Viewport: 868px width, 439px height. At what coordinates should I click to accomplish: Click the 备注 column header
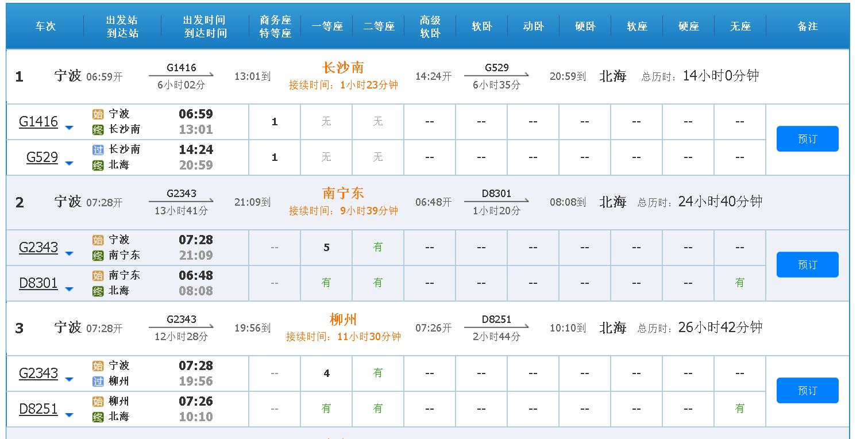[x=807, y=26]
